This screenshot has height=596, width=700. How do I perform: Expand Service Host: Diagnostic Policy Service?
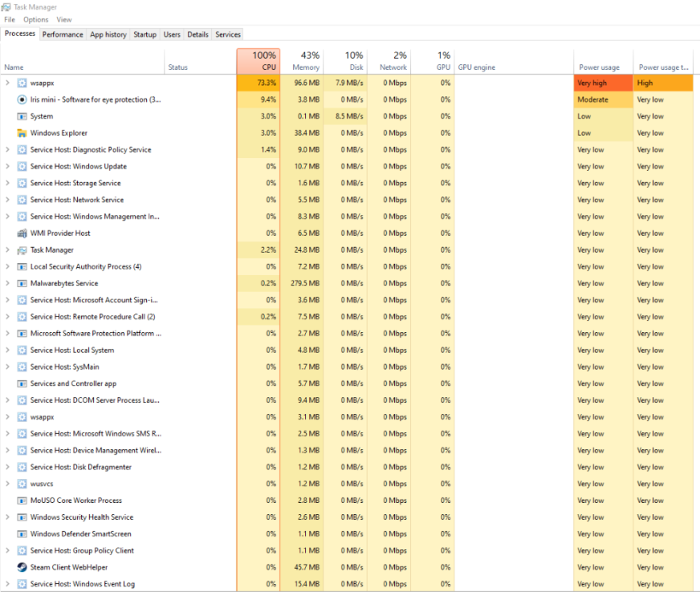[7, 149]
